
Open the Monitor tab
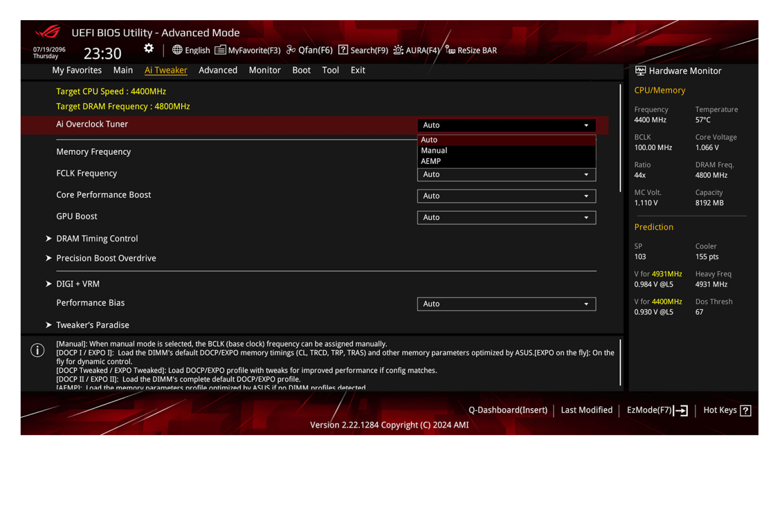(264, 70)
